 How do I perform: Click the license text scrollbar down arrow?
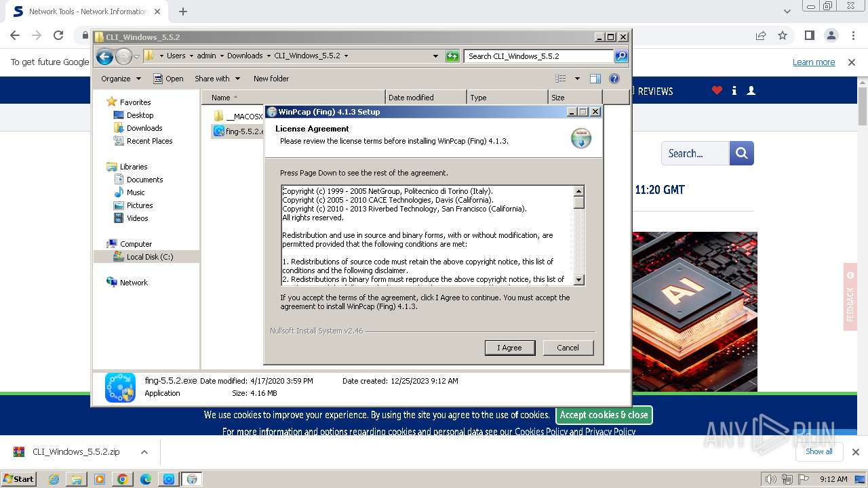(578, 279)
